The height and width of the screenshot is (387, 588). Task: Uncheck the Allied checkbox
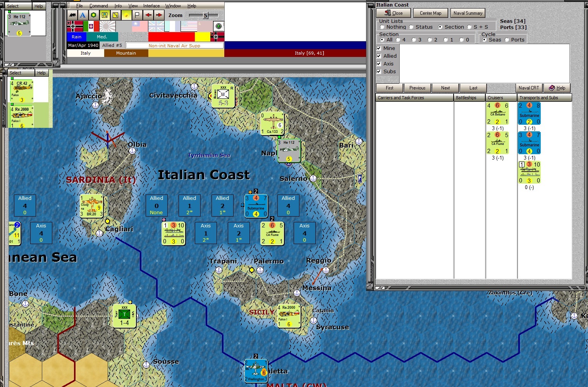coord(379,56)
